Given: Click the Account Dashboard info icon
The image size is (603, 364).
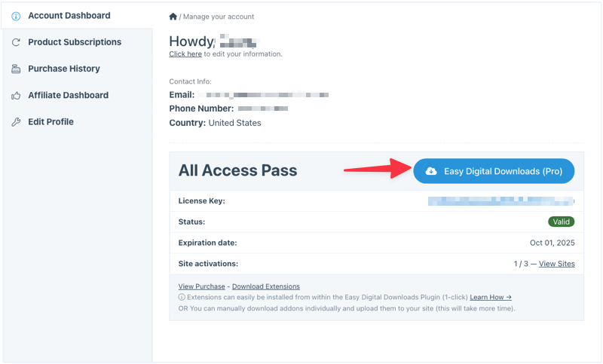Looking at the screenshot, I should click(x=16, y=16).
